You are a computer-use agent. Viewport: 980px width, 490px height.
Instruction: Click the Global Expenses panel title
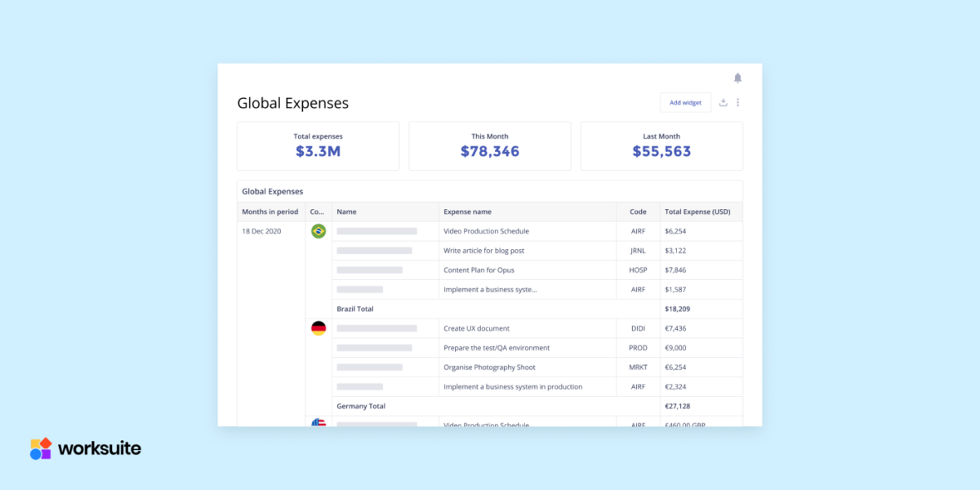click(272, 191)
